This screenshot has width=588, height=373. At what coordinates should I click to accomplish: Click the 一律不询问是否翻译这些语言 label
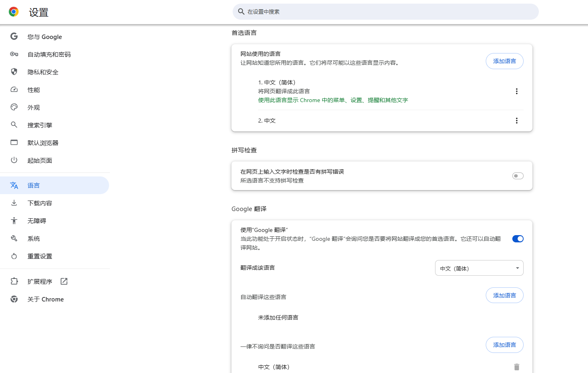[x=278, y=346]
